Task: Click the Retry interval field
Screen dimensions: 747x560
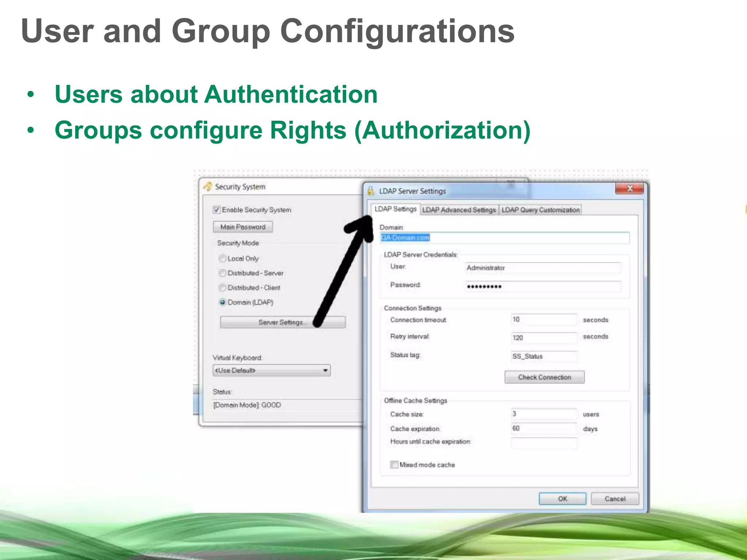Action: 544,338
